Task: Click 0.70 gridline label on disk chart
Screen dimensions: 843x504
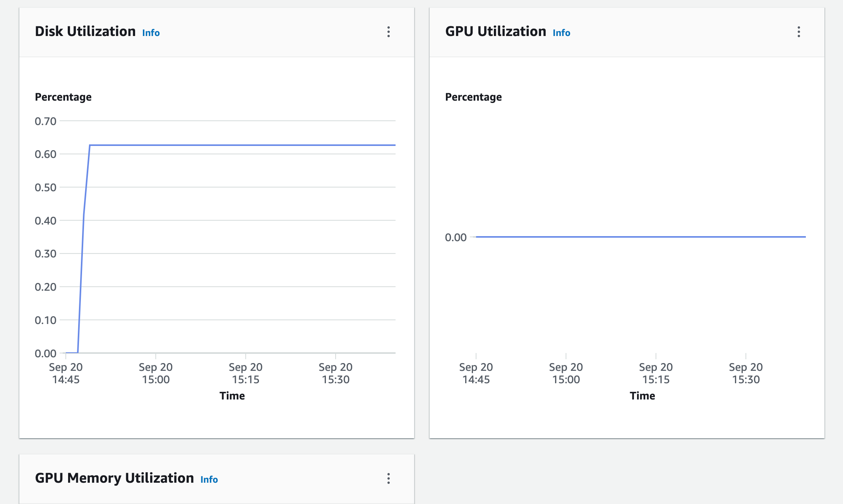Action: (46, 121)
